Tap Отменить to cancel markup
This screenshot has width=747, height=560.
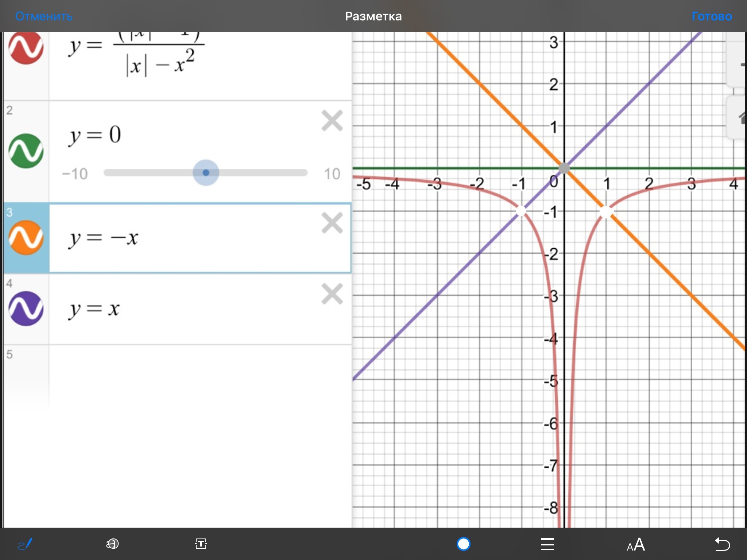click(x=44, y=16)
